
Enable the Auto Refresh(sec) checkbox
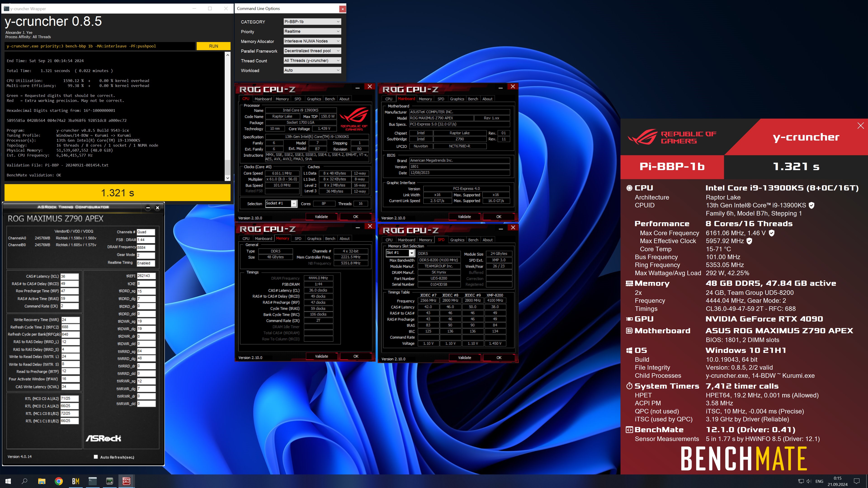click(x=96, y=457)
